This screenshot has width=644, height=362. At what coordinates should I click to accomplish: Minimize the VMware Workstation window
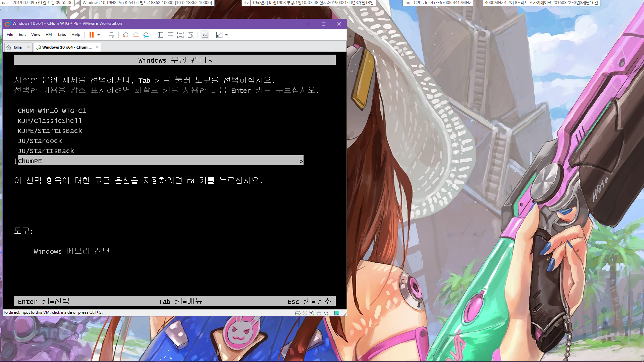click(x=309, y=24)
